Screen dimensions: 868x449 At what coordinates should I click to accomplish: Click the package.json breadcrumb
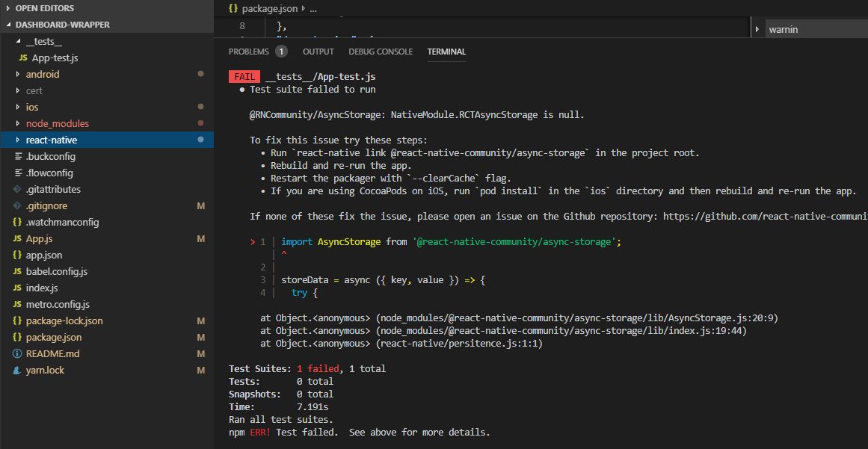pyautogui.click(x=270, y=9)
